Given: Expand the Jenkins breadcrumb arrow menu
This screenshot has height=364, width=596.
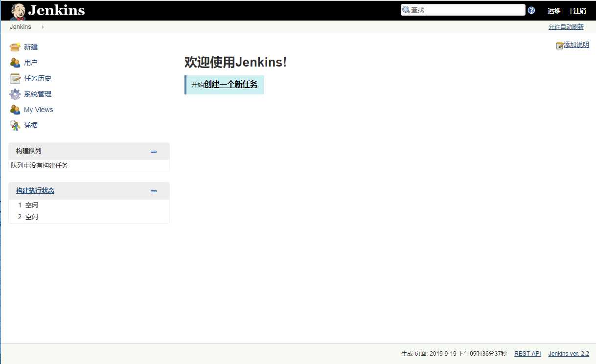Looking at the screenshot, I should tap(43, 27).
